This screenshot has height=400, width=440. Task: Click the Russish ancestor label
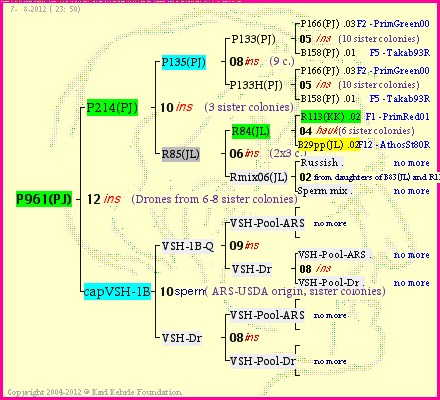tap(322, 163)
